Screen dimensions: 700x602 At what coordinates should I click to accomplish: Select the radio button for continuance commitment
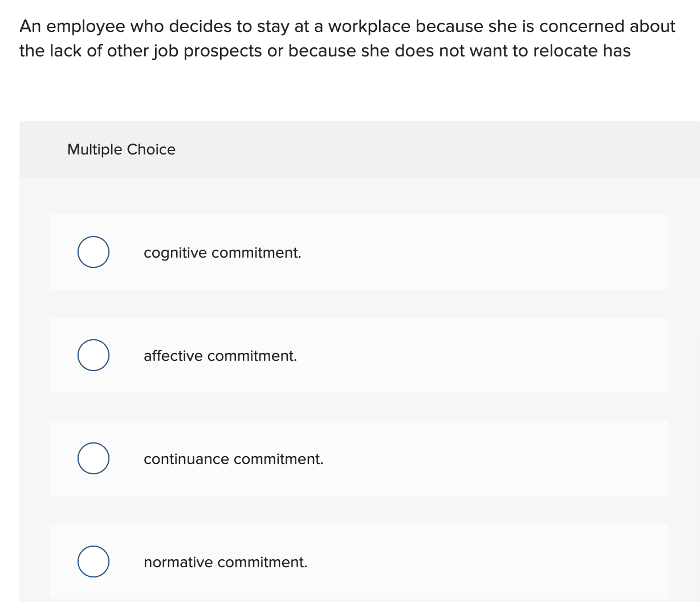[x=93, y=458]
